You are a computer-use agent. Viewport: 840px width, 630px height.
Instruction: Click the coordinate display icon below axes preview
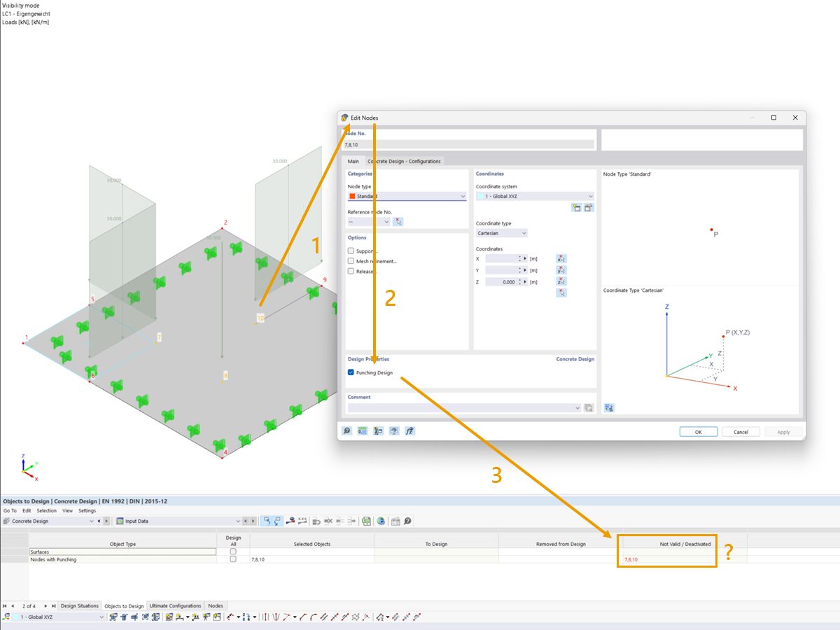609,407
